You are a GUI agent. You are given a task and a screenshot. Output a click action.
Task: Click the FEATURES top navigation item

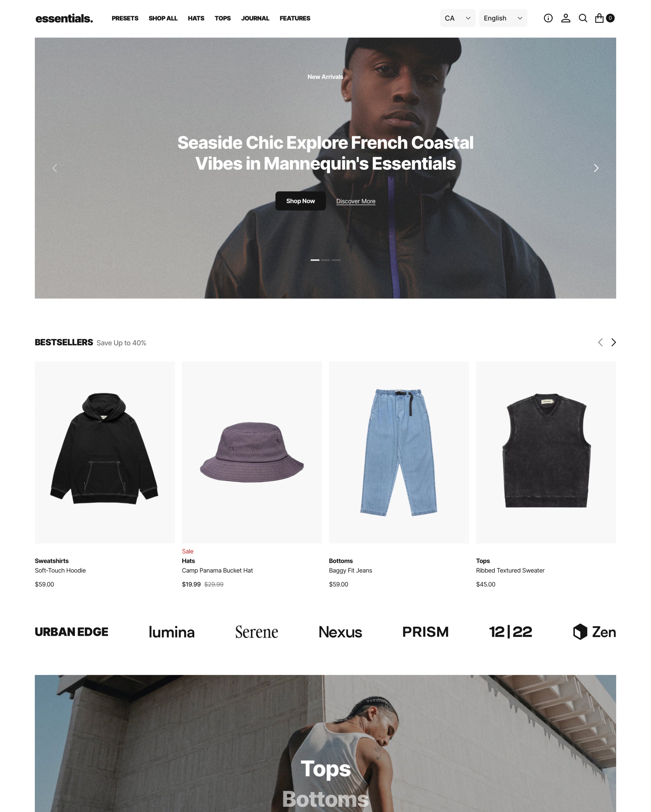[294, 19]
